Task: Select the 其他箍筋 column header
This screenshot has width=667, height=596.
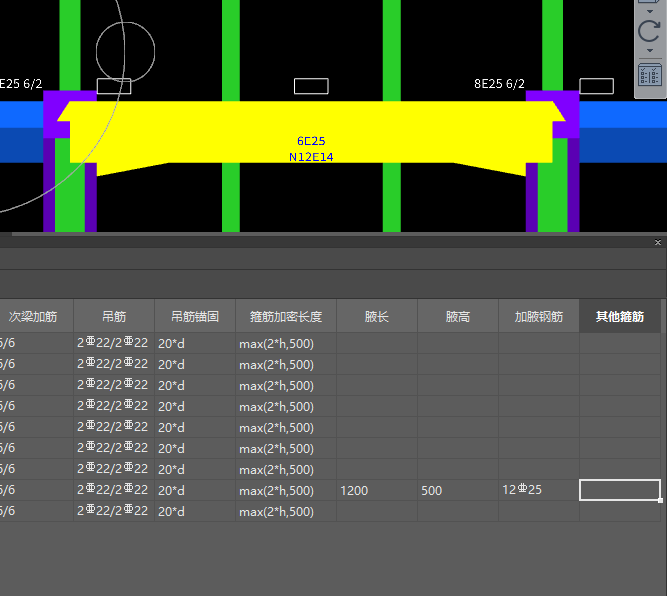Action: point(620,316)
